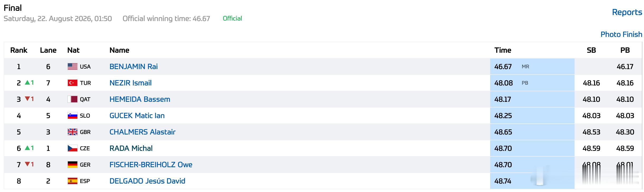
Task: Open FISCHER-BREIHOLZ Owe profile link
Action: pos(151,165)
